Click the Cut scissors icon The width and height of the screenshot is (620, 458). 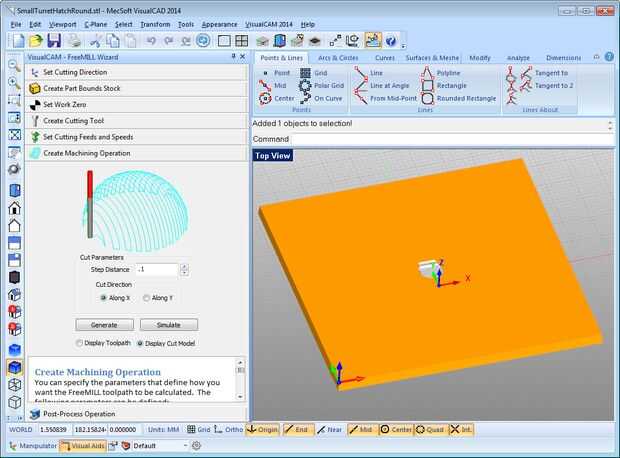click(95, 40)
